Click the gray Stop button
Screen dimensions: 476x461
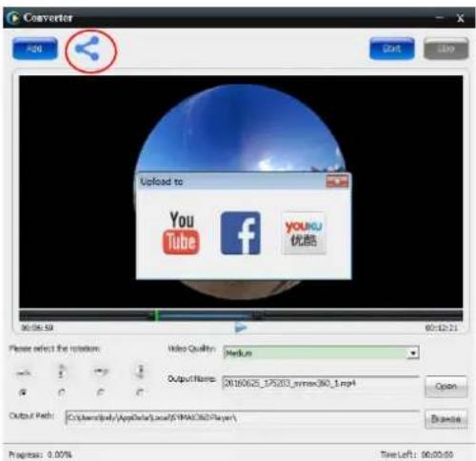(x=446, y=49)
